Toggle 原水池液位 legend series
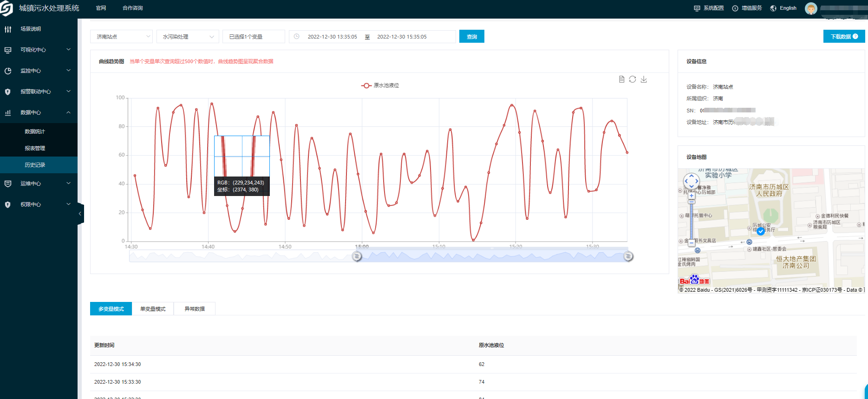The width and height of the screenshot is (868, 399). [x=380, y=85]
